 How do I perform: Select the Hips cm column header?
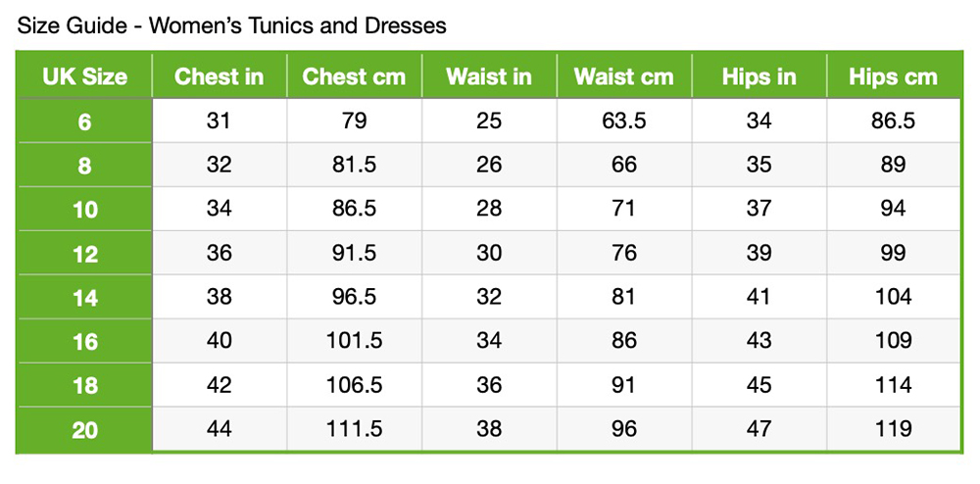click(893, 76)
